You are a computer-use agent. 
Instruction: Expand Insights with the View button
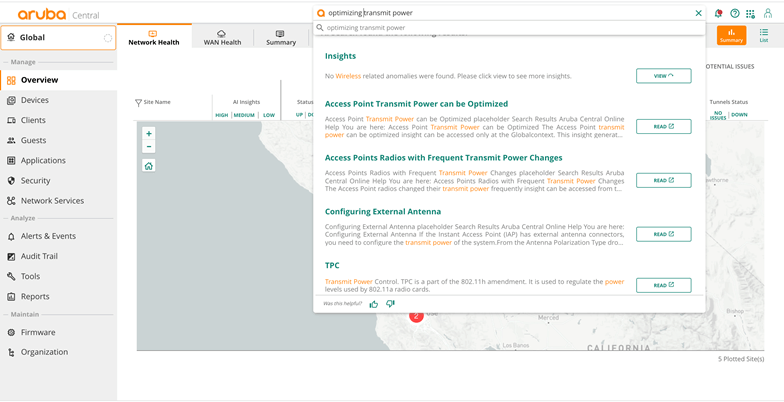point(663,76)
